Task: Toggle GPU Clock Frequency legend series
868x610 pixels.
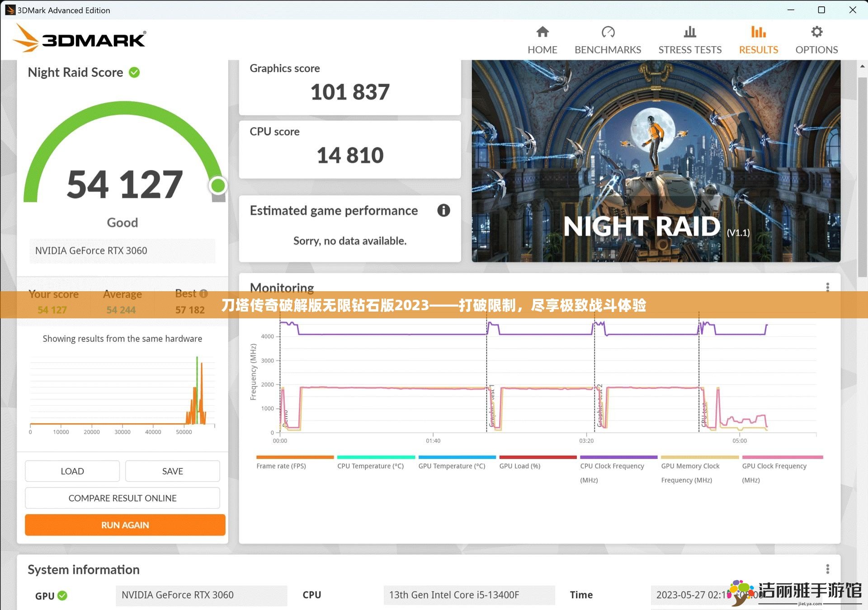Action: tap(782, 470)
